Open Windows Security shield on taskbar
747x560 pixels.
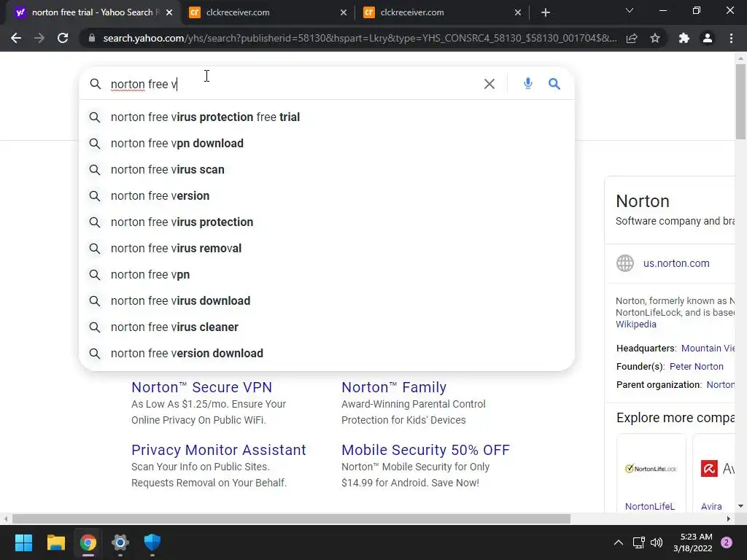(x=152, y=542)
